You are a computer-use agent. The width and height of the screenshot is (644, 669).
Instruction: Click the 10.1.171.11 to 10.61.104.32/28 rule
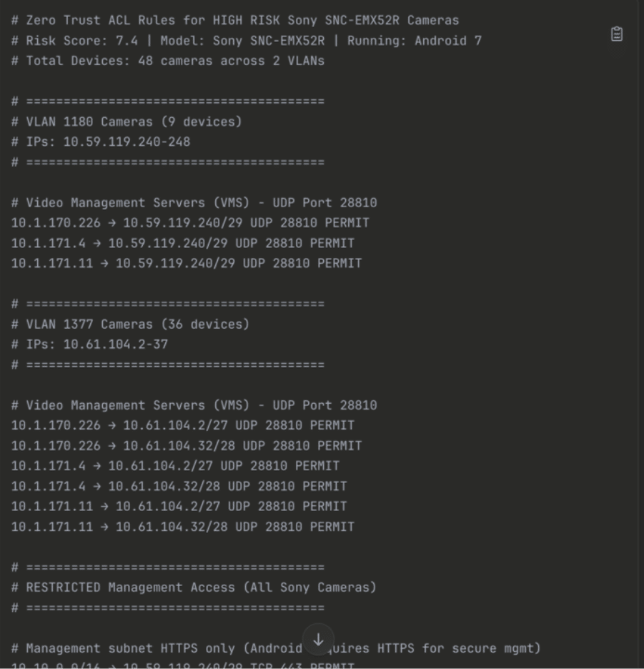[x=183, y=527]
